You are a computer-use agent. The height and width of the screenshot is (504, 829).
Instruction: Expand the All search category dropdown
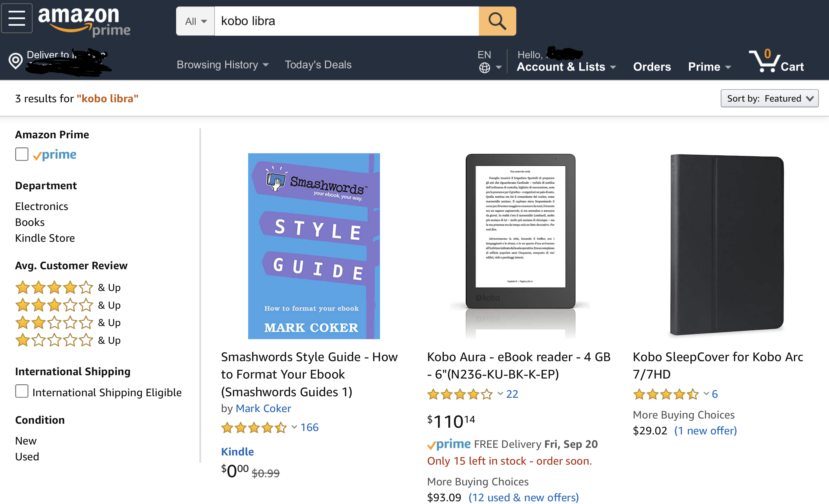[195, 21]
